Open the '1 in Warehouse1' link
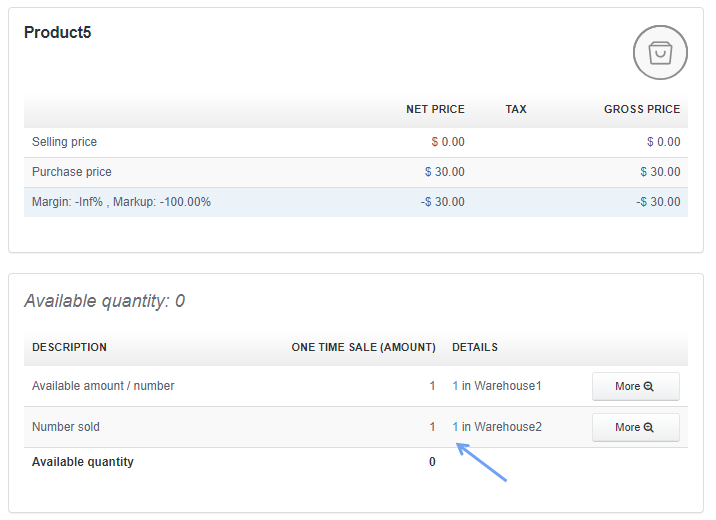 point(496,386)
